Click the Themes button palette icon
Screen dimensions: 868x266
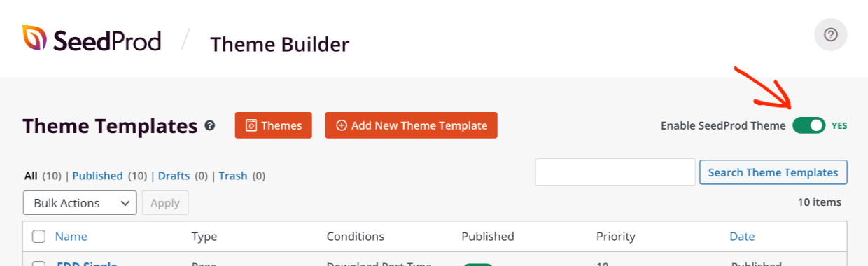pos(252,126)
